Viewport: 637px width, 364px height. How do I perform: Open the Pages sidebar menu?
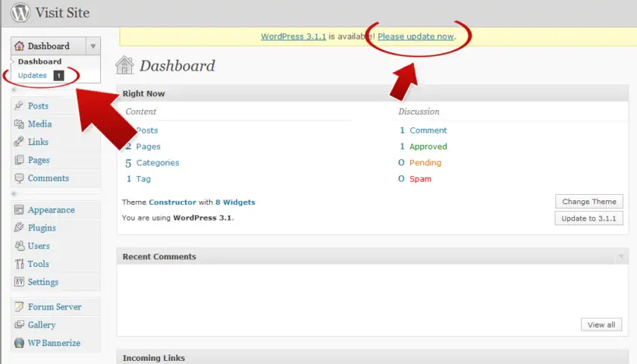coord(39,160)
